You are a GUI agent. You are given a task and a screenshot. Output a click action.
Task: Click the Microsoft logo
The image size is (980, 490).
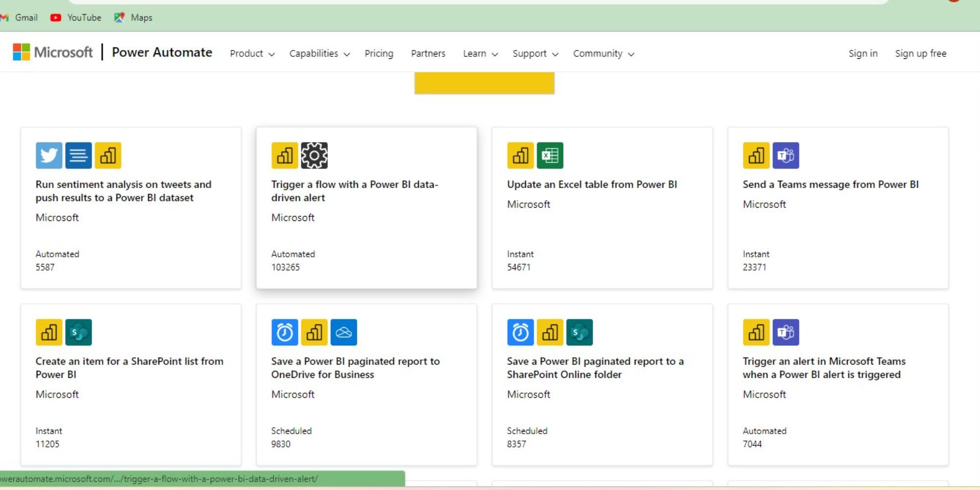point(52,52)
